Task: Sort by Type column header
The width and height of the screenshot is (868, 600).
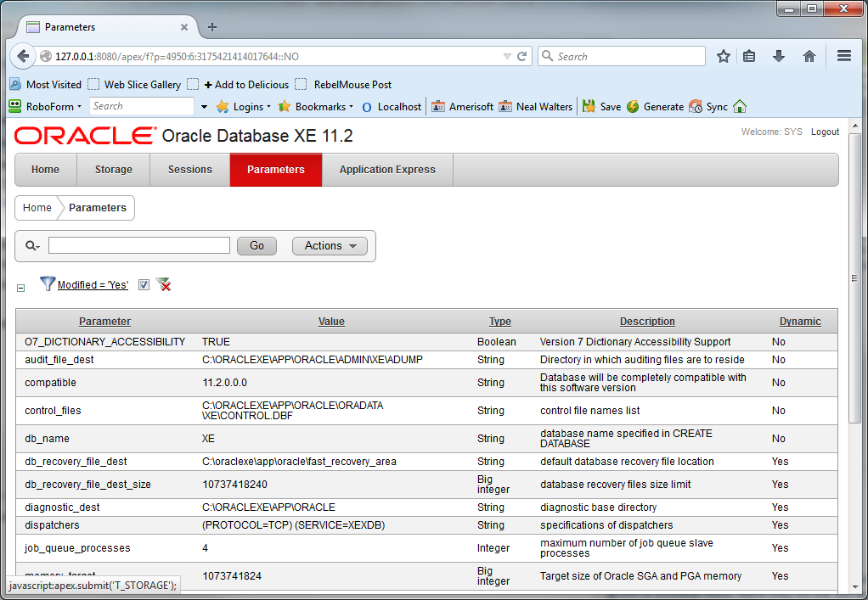Action: click(500, 322)
